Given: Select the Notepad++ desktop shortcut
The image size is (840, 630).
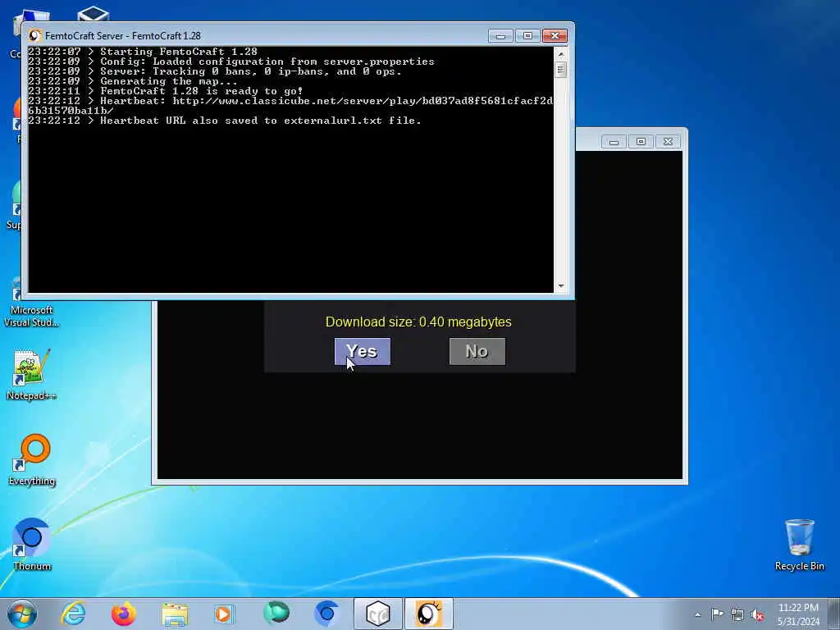Looking at the screenshot, I should click(x=32, y=374).
